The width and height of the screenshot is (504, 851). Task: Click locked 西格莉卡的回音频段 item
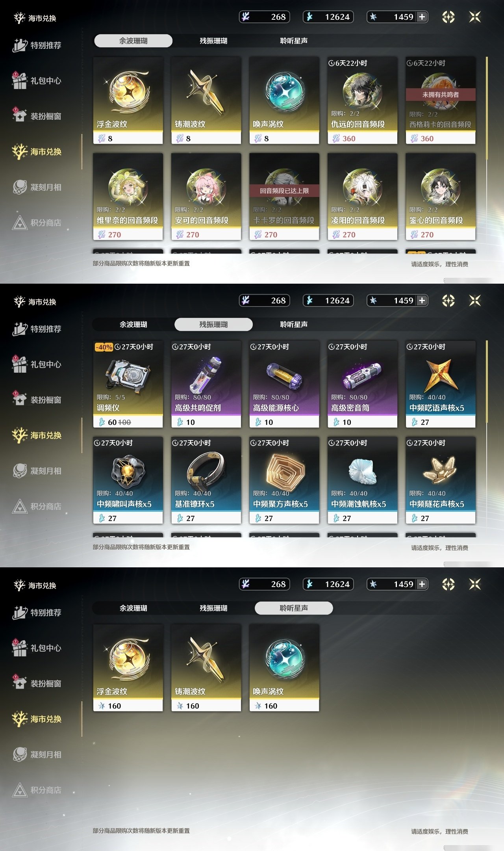pos(441,100)
